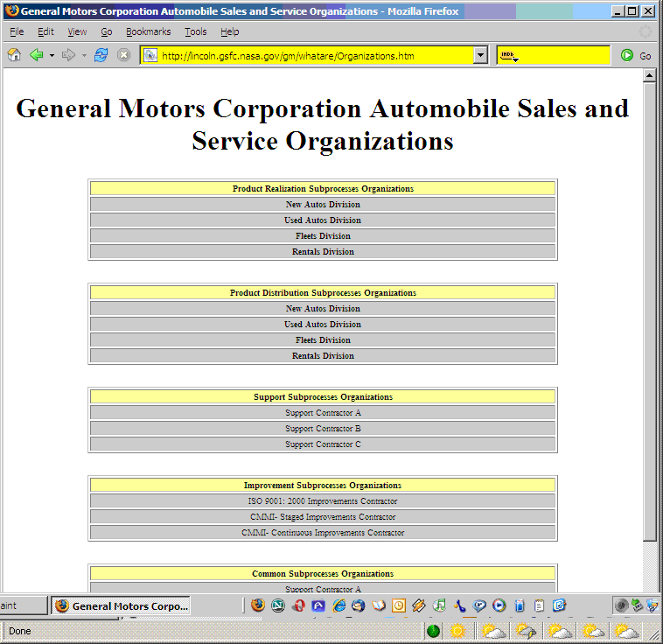Image resolution: width=663 pixels, height=644 pixels.
Task: Open the Edit menu
Action: tap(45, 31)
